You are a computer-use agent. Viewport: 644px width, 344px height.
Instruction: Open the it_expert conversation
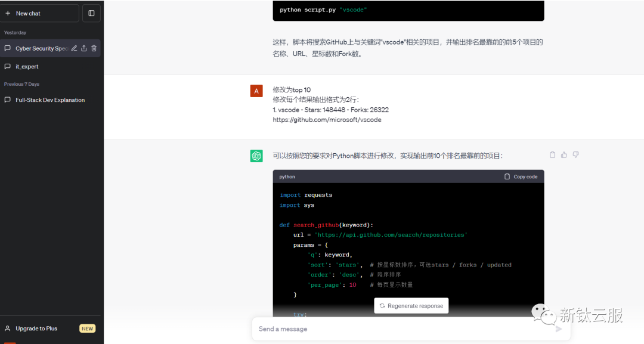(27, 67)
